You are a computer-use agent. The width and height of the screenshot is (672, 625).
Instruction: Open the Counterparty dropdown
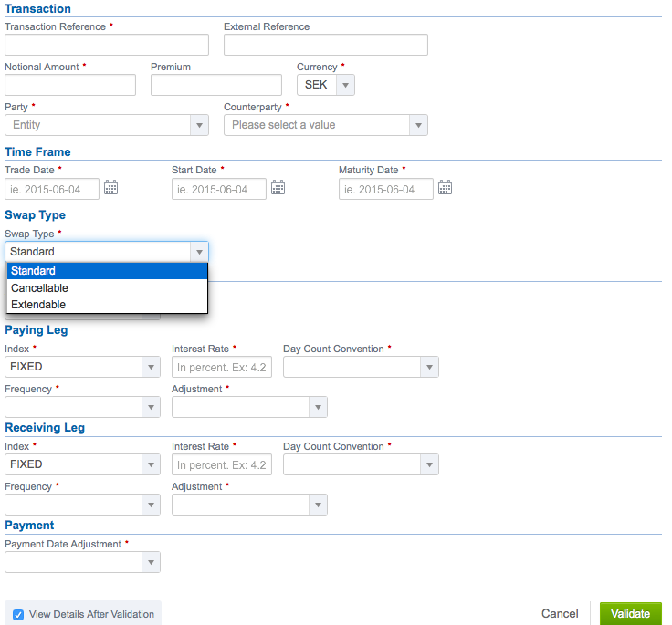tap(326, 125)
